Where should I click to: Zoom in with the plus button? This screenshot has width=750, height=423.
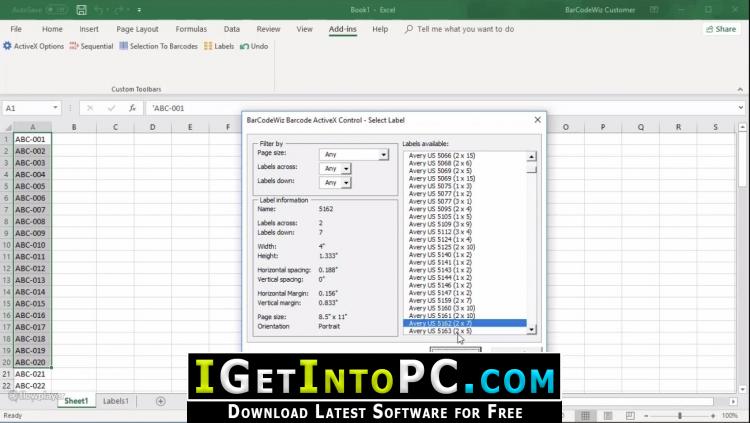click(x=713, y=416)
